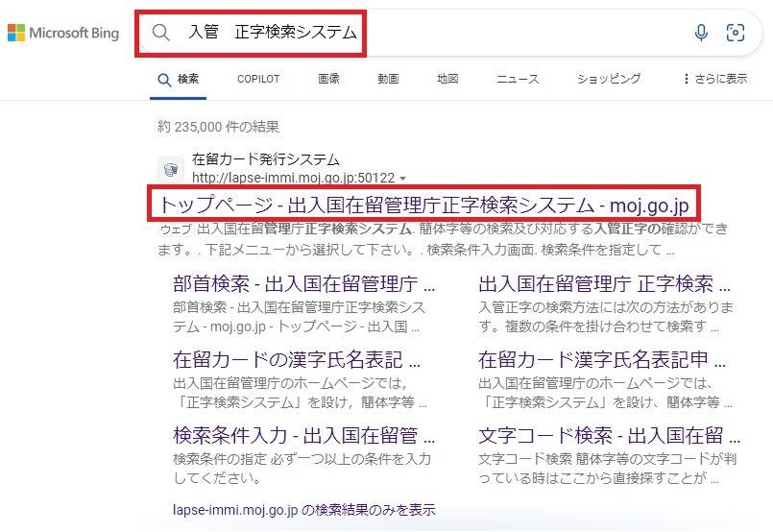
Task: Open the トップページ 正字検索システム result
Action: click(424, 205)
